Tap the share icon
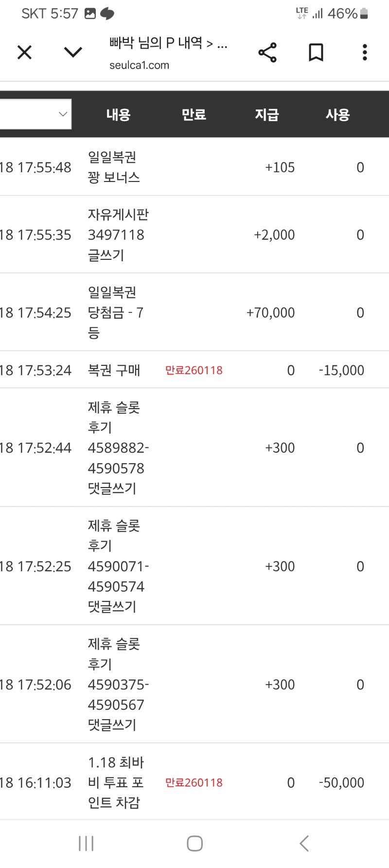The height and width of the screenshot is (868, 389). pyautogui.click(x=267, y=52)
